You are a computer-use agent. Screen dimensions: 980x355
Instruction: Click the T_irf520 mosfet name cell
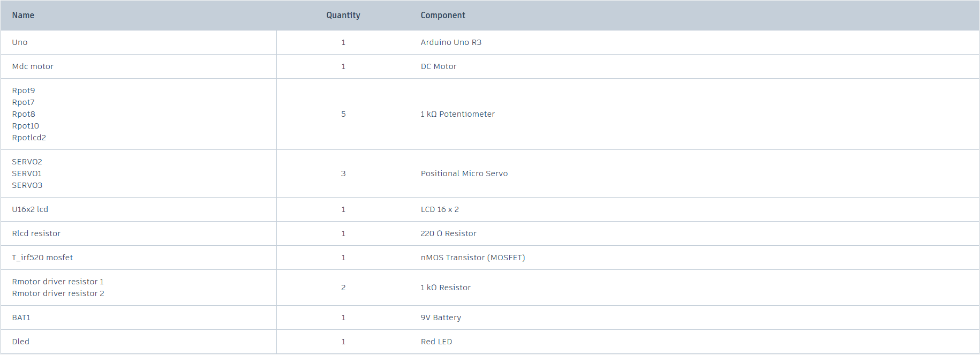pyautogui.click(x=42, y=258)
